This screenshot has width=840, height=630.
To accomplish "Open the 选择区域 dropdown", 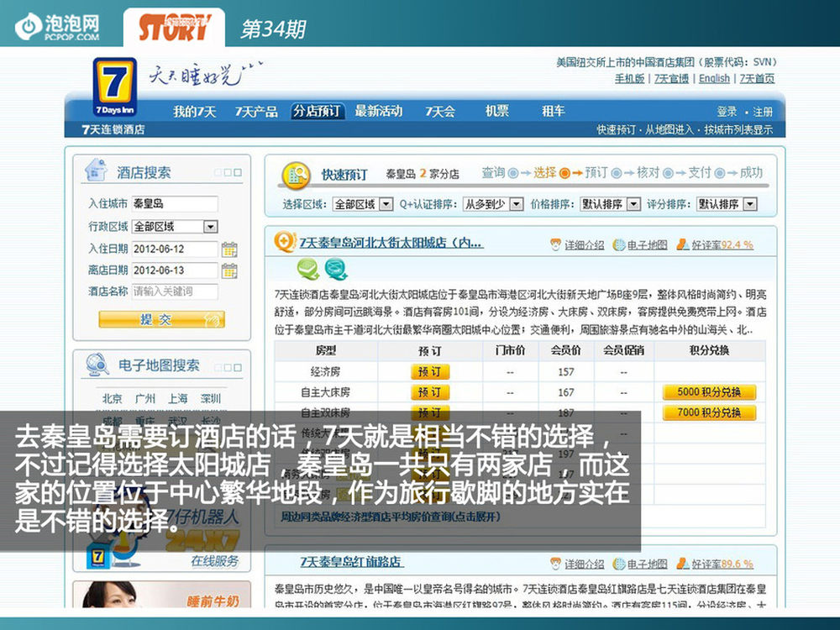I will (386, 204).
